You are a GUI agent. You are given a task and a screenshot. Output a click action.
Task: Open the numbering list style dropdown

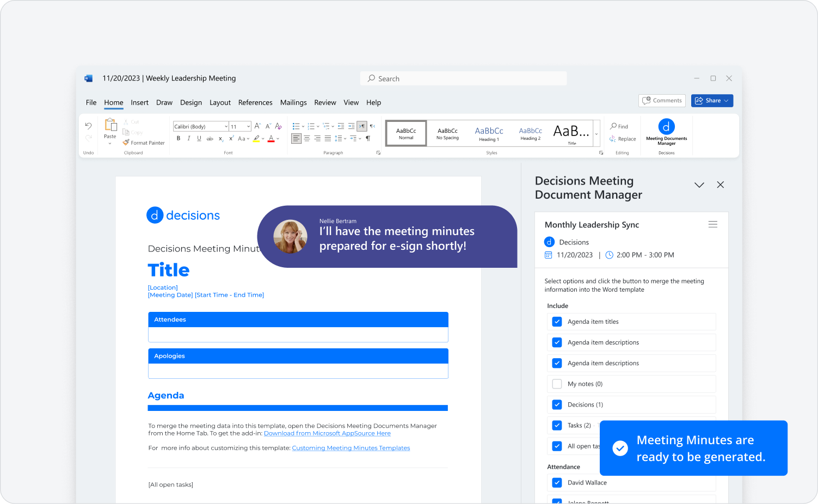tap(318, 126)
